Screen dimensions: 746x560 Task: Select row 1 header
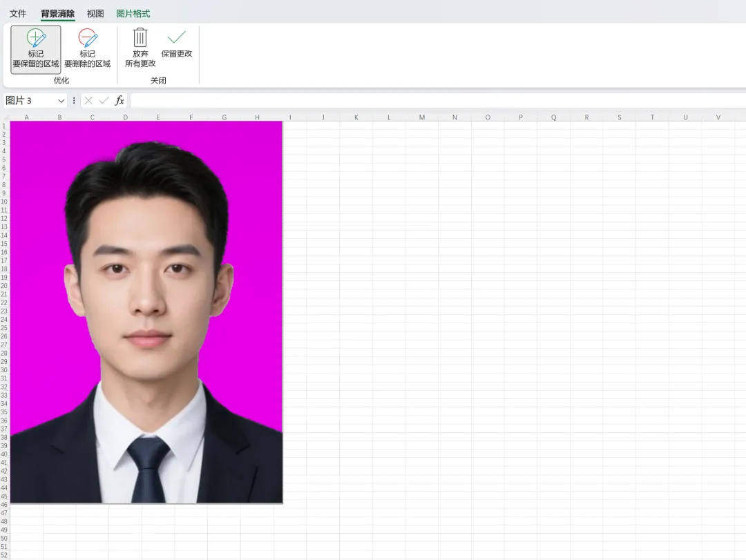tap(4, 126)
